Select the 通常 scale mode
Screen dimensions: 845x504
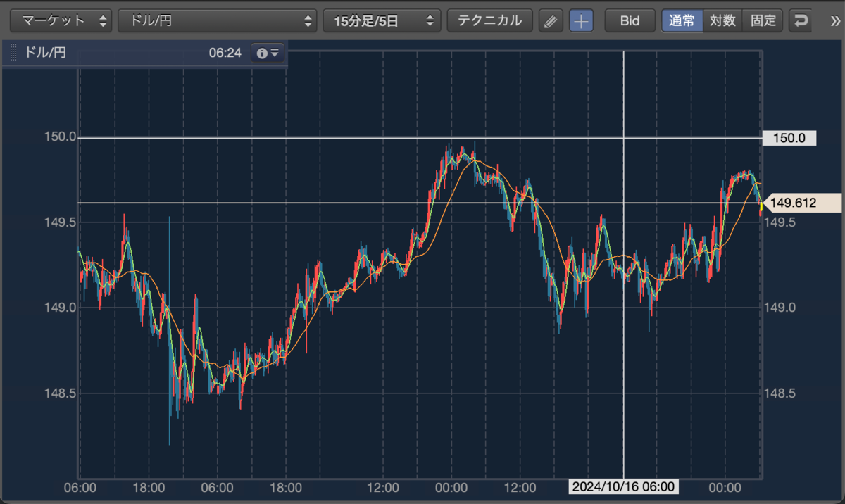tap(682, 20)
